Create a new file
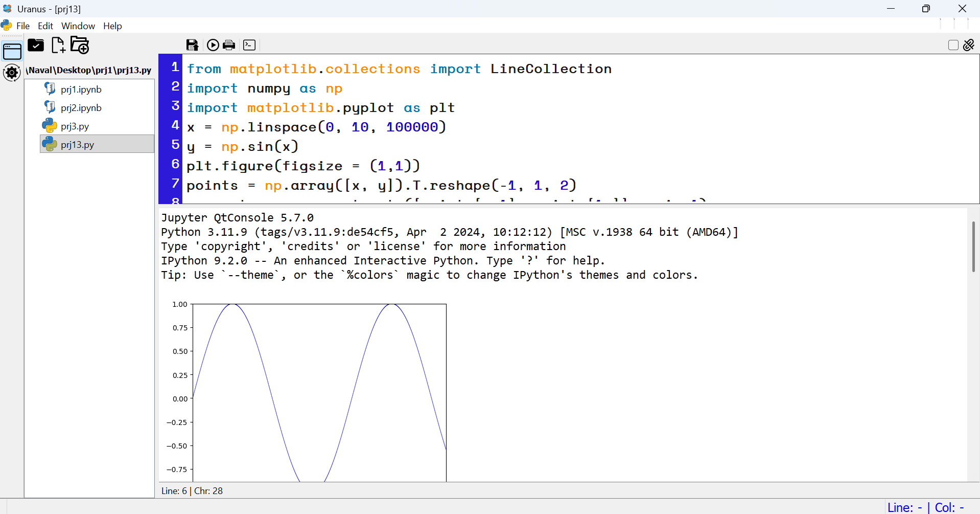 pos(58,45)
